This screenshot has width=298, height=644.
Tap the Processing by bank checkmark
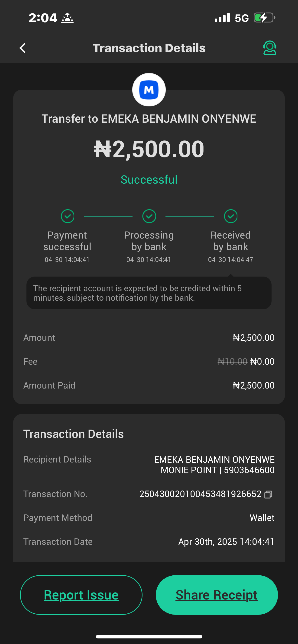click(149, 216)
